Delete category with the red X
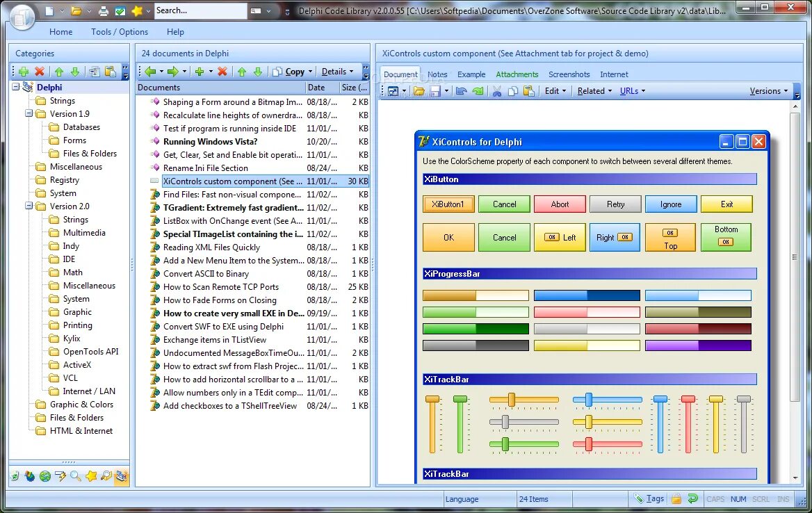The height and width of the screenshot is (513, 812). point(40,72)
